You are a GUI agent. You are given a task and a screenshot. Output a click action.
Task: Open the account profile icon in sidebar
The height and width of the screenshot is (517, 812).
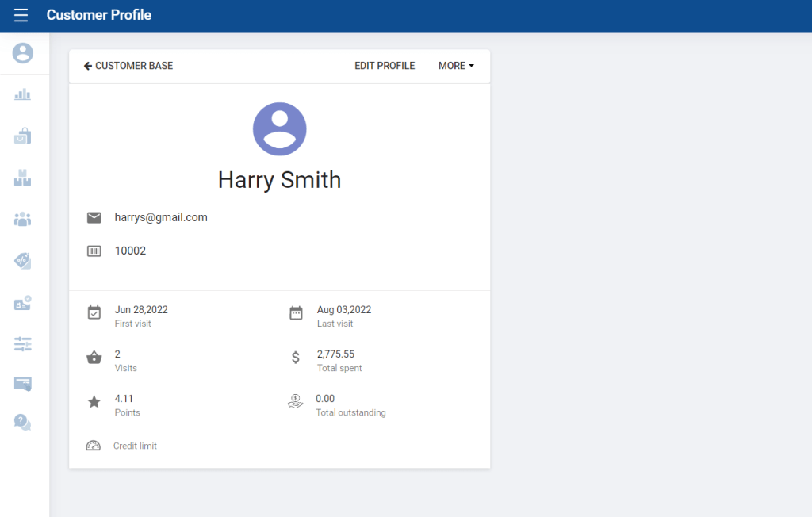click(x=23, y=53)
